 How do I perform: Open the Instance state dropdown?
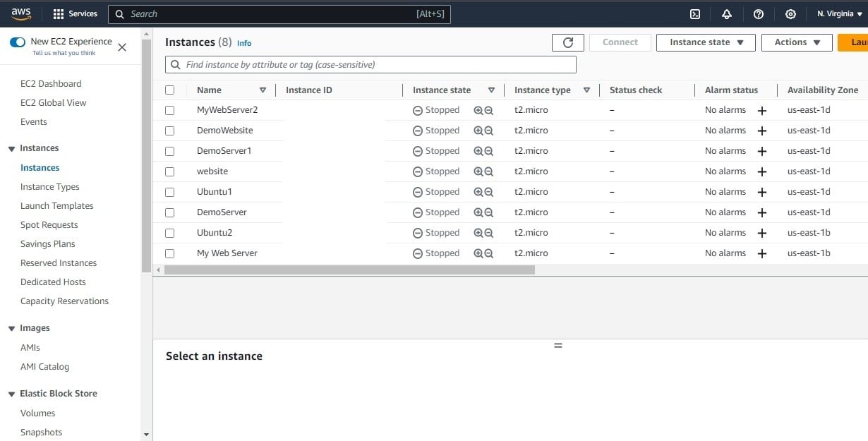tap(705, 42)
